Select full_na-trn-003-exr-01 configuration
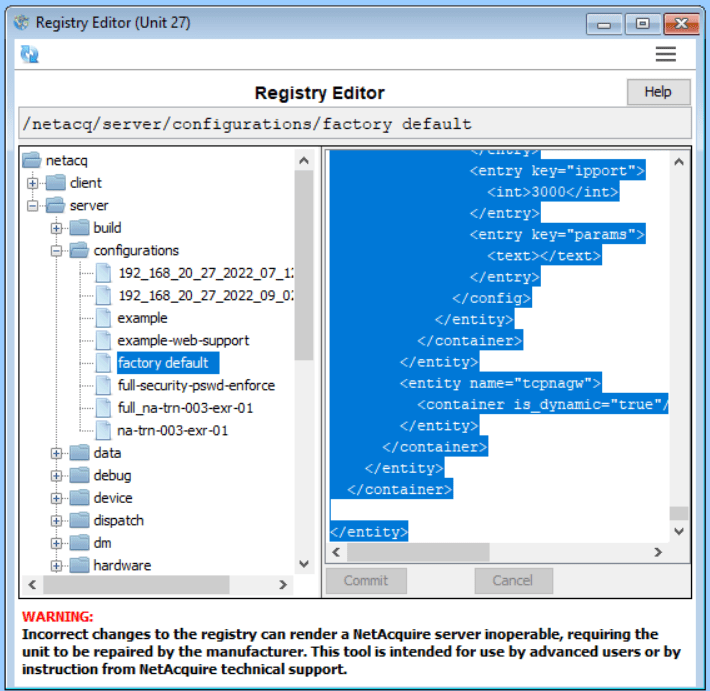The height and width of the screenshot is (691, 710). (x=185, y=408)
